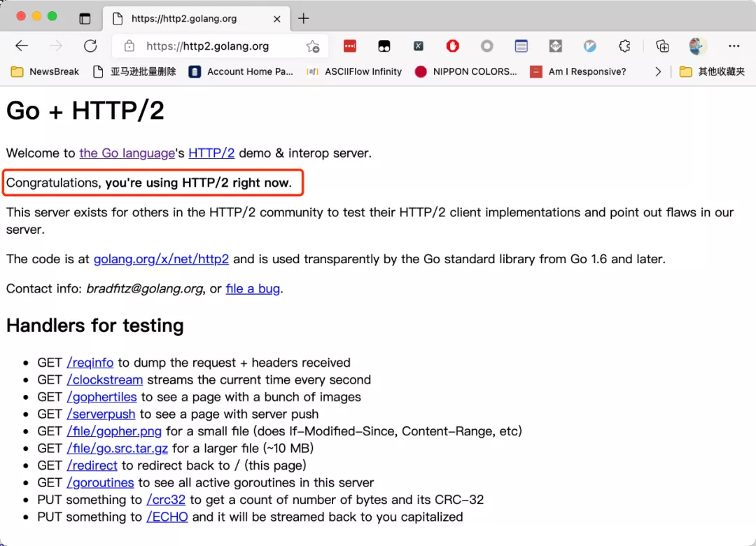The height and width of the screenshot is (546, 756).
Task: Follow the 'the Go language' link
Action: [127, 153]
